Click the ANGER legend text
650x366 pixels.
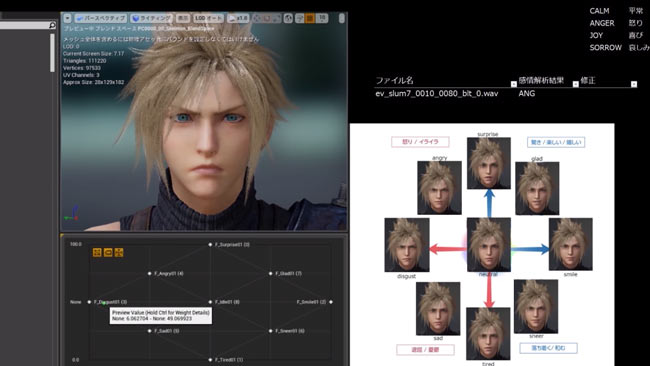click(x=602, y=23)
